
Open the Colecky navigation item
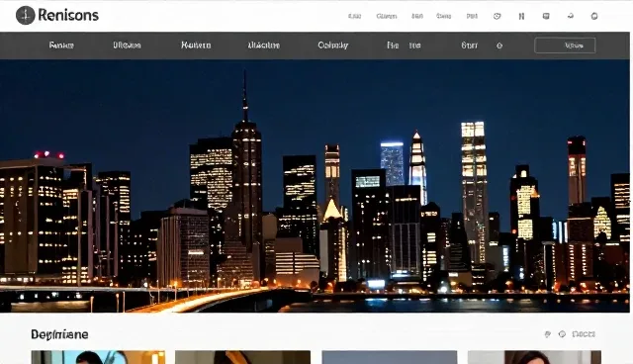332,45
